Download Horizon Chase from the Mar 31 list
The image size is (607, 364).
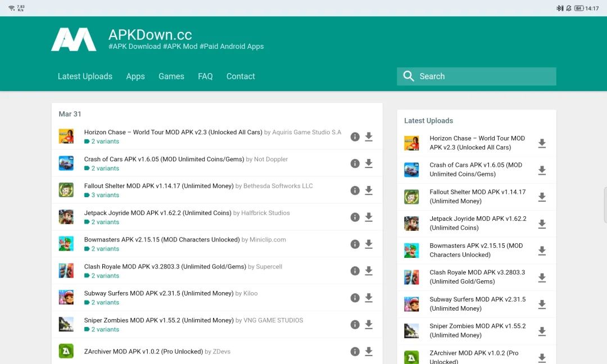click(369, 136)
